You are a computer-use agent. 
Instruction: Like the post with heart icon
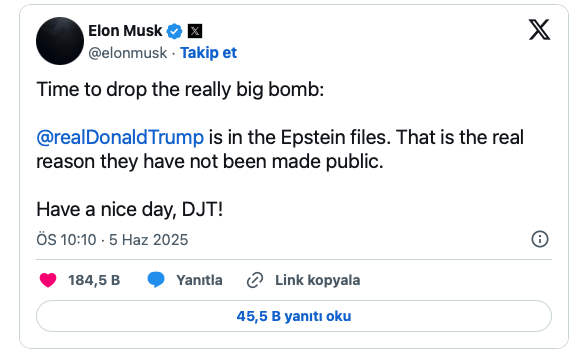(x=48, y=280)
